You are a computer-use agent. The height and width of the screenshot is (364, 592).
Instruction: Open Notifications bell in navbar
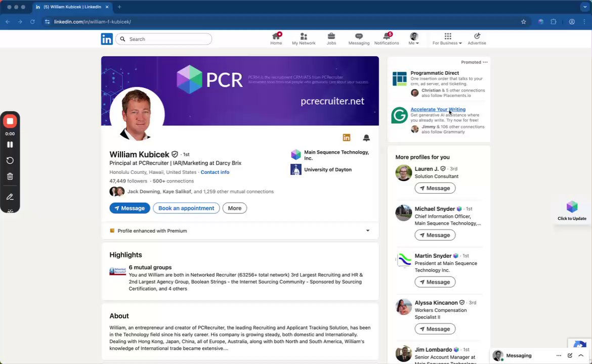[386, 39]
